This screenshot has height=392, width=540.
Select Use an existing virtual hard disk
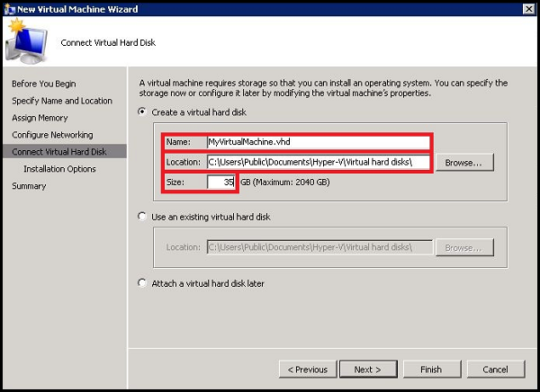click(142, 217)
